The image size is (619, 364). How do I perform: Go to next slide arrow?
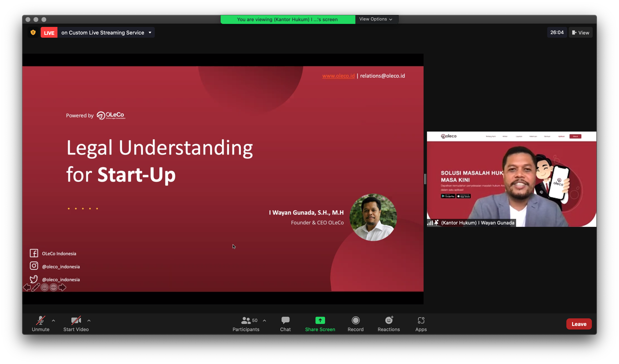point(62,287)
